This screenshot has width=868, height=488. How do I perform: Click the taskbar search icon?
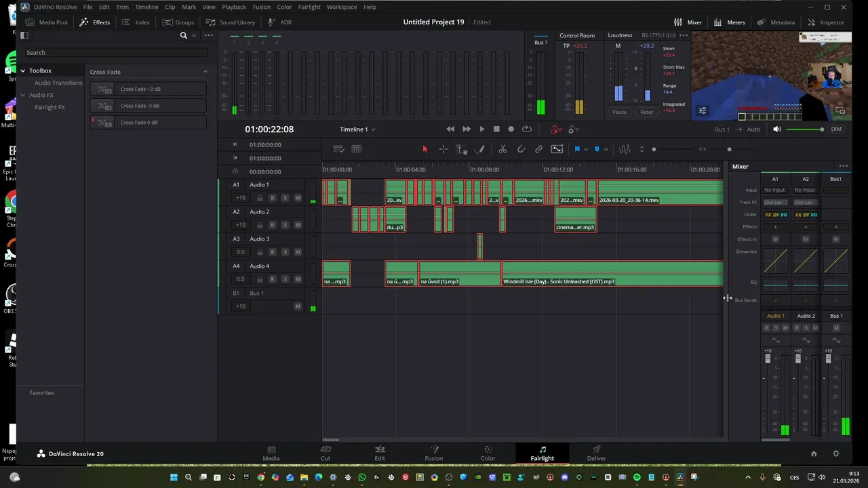(x=188, y=477)
